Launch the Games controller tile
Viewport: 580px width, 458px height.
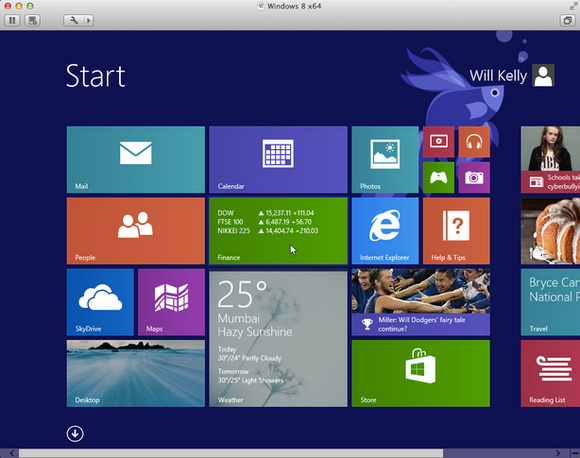pos(438,178)
